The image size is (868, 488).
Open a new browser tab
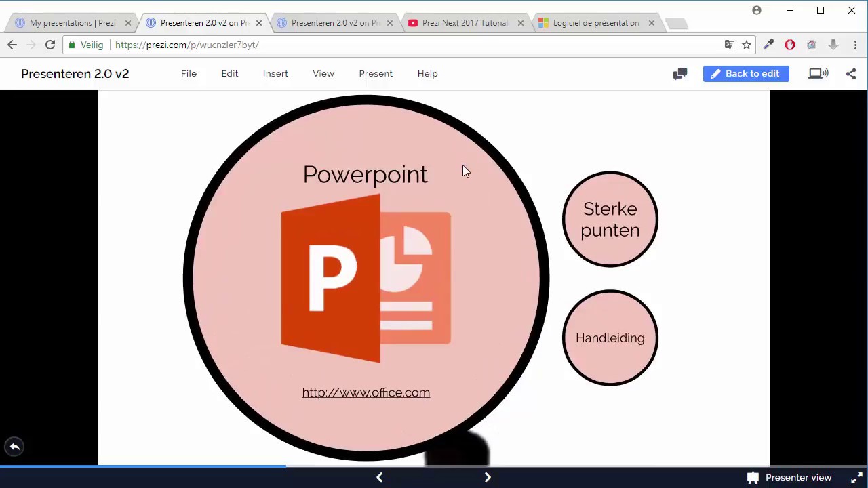click(x=676, y=24)
